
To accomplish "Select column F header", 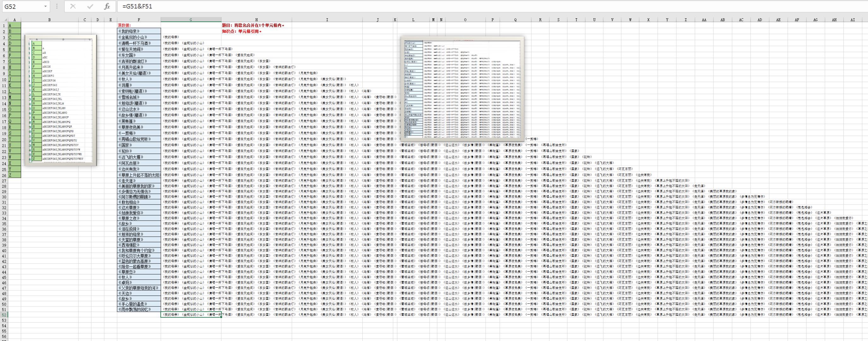I will tap(139, 20).
